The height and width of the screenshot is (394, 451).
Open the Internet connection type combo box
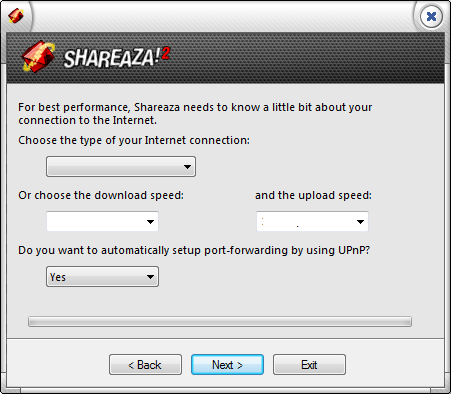coord(121,166)
